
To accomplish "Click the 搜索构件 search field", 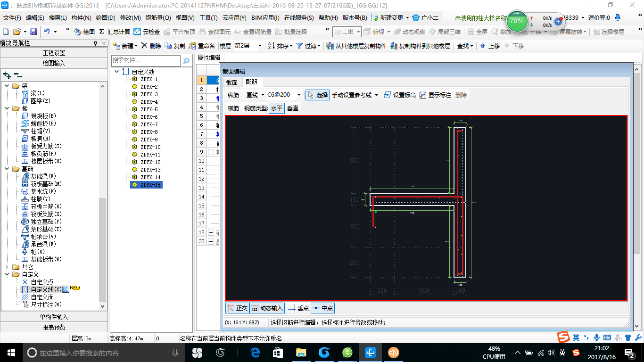I will tap(146, 60).
